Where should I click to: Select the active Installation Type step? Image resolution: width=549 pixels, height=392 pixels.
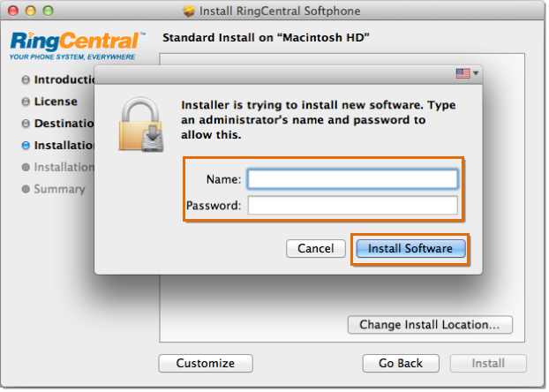58,145
